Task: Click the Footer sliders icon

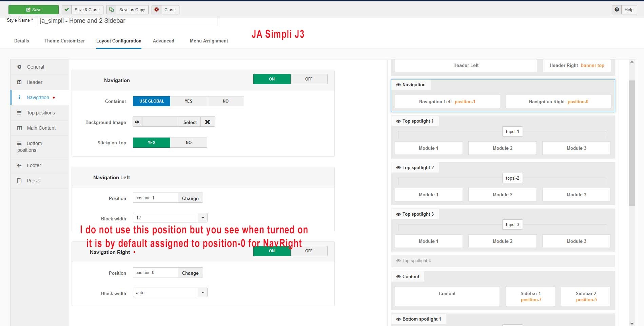Action: point(19,165)
